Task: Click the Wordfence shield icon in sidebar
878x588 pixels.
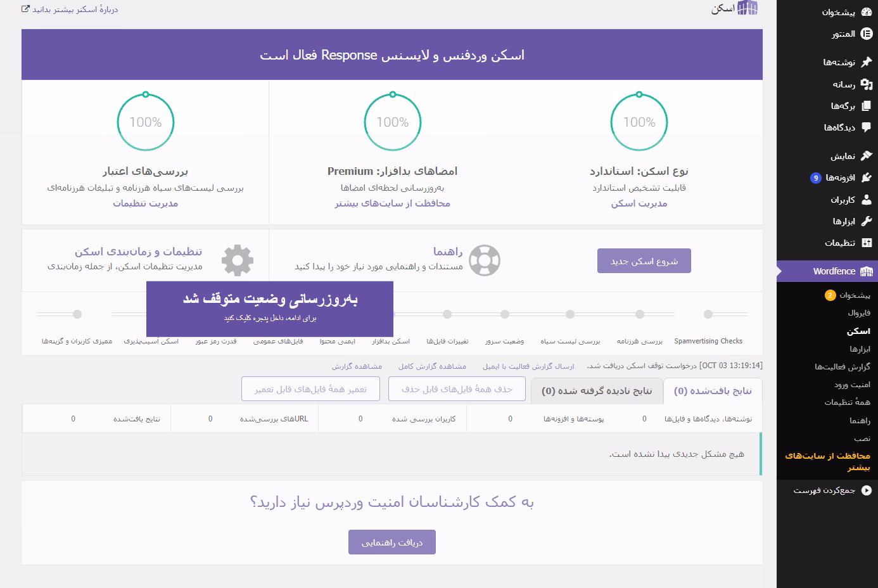Action: pos(867,271)
